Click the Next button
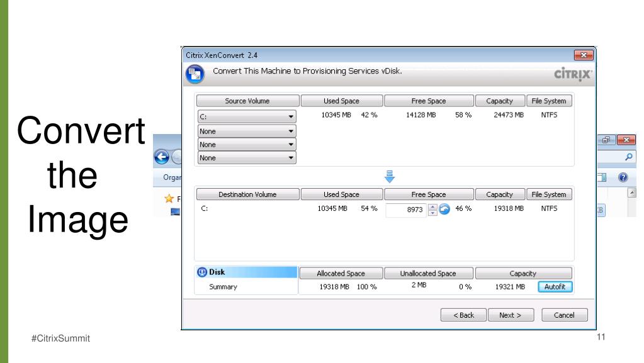Screen dimensions: 644x363 511,315
